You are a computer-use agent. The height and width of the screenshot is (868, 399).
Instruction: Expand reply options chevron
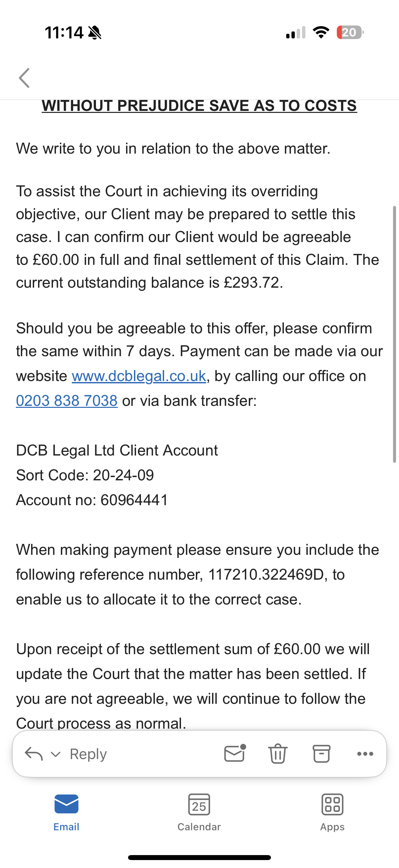coord(56,754)
